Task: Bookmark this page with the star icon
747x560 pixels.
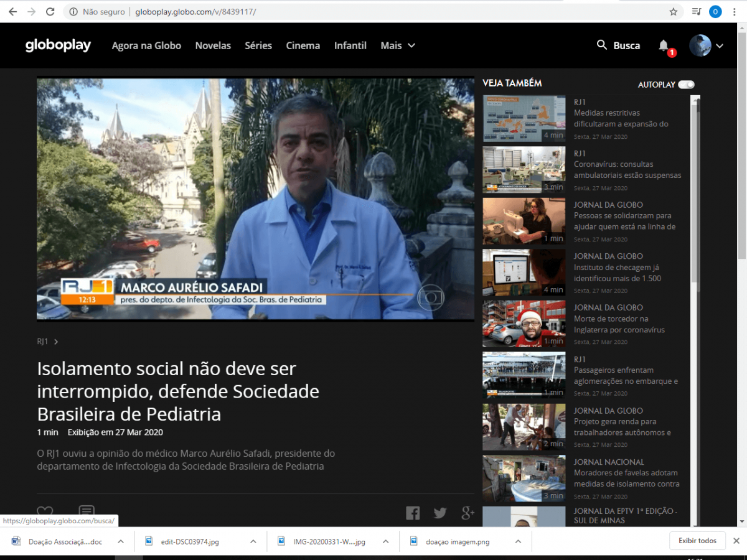Action: point(673,12)
